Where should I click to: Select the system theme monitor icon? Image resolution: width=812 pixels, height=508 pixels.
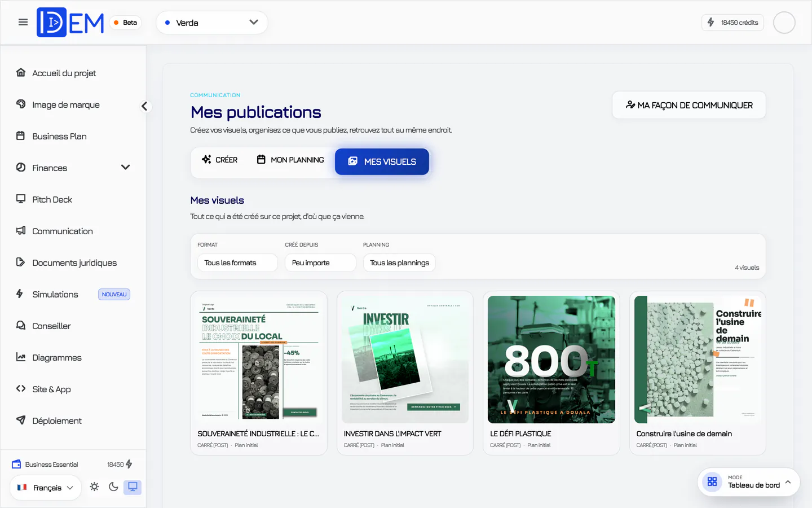click(133, 487)
